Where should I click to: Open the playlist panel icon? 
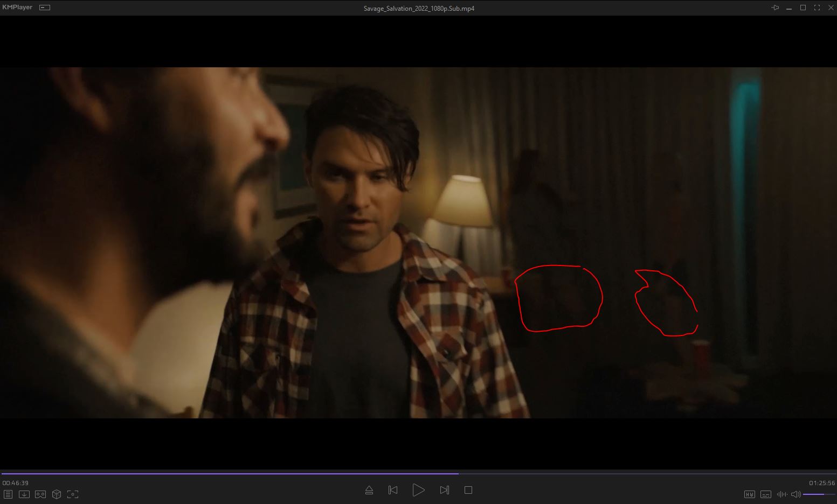pyautogui.click(x=8, y=494)
